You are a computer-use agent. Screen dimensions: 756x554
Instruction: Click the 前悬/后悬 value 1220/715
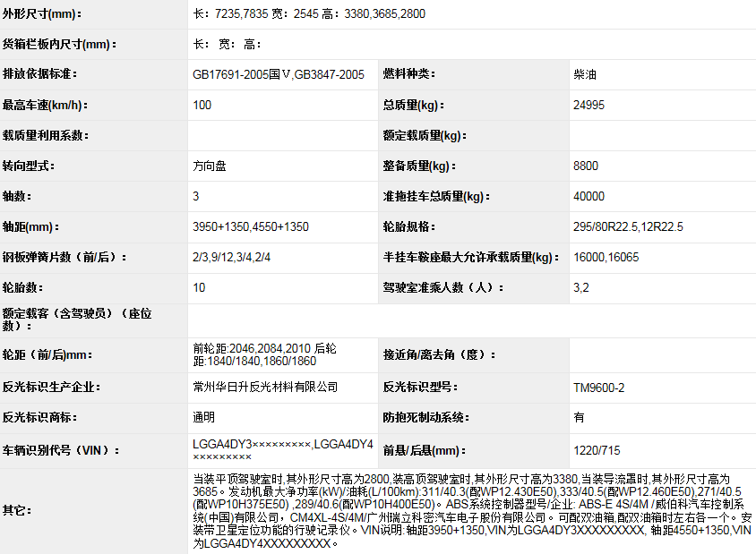[597, 450]
